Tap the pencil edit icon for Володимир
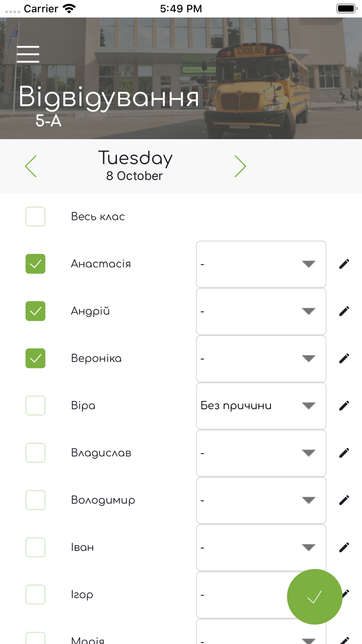362x644 pixels. [x=344, y=500]
